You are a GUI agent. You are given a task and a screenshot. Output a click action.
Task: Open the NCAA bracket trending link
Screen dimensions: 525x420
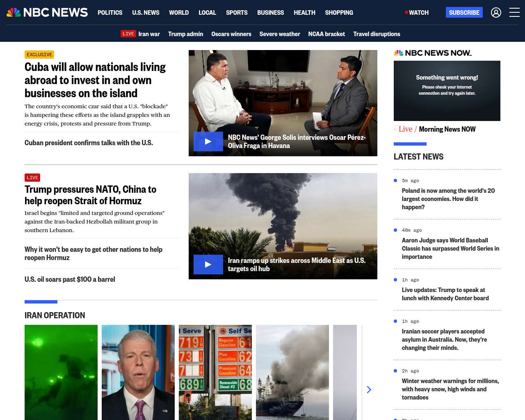point(326,34)
